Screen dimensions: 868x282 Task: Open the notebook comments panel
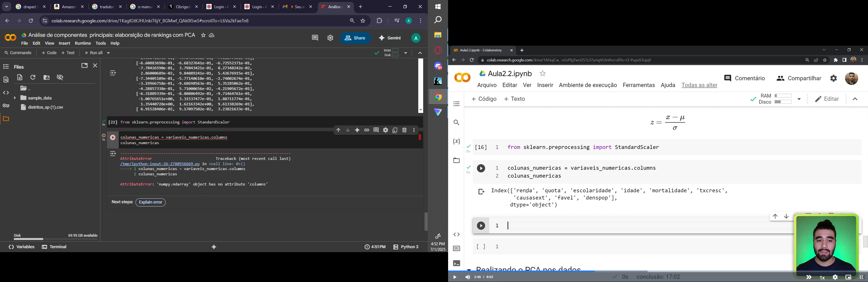pos(315,38)
